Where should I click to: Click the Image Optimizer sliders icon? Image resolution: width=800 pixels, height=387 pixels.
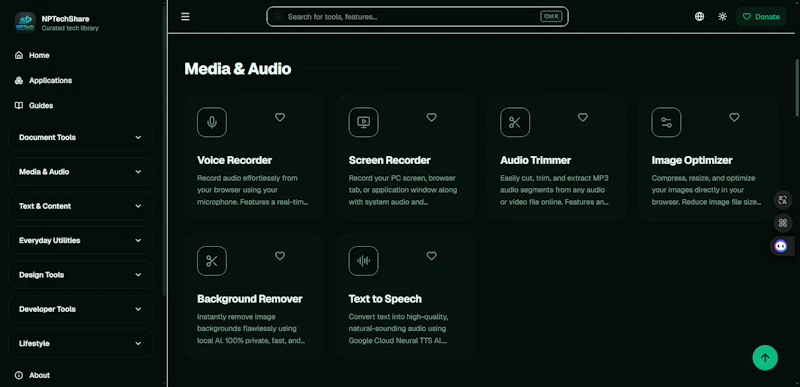[x=666, y=122]
